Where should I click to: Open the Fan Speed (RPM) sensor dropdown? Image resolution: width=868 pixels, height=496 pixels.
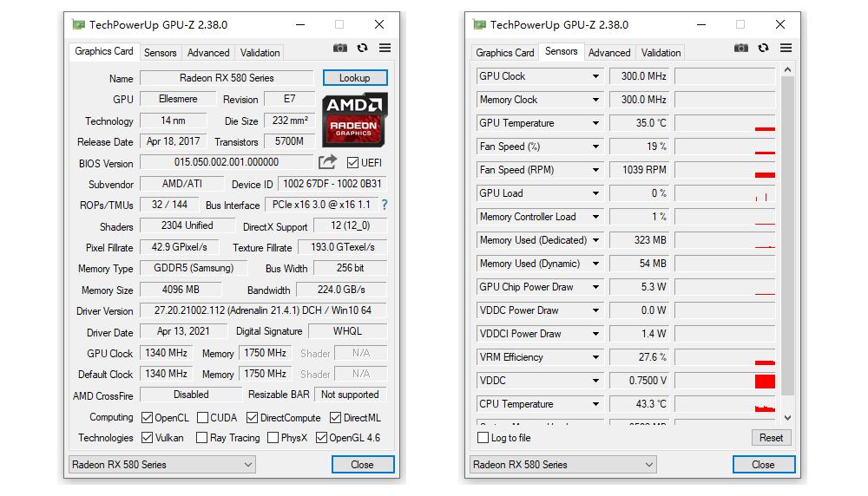click(595, 170)
